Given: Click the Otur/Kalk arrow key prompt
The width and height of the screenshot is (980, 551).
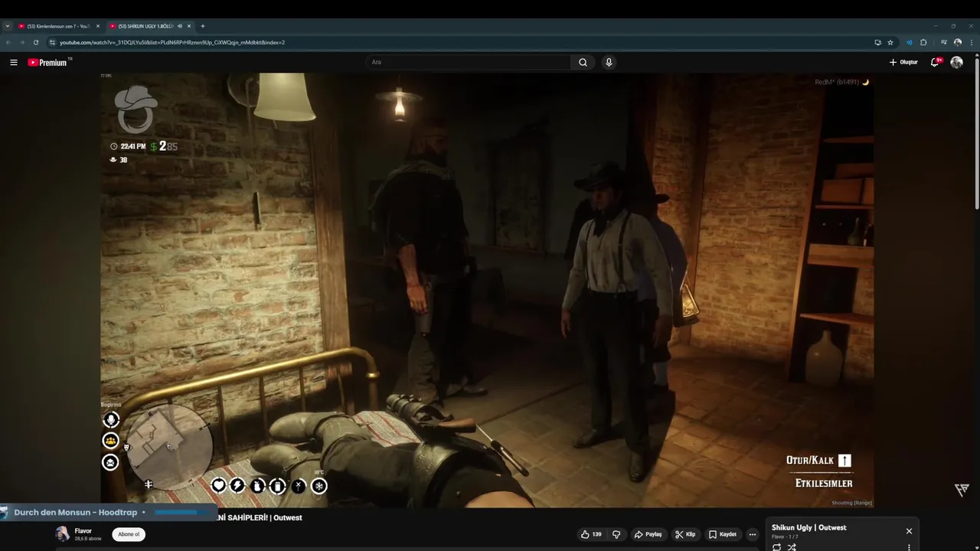Looking at the screenshot, I should coord(844,461).
